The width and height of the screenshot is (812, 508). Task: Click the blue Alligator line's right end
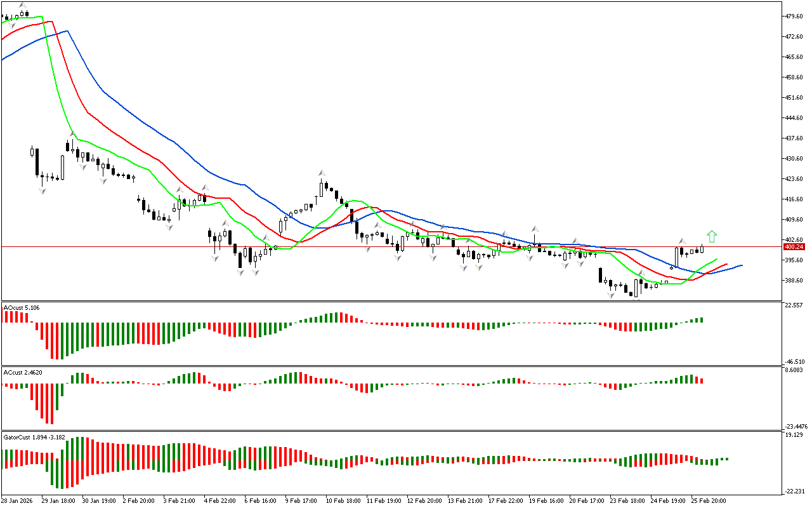coord(740,265)
